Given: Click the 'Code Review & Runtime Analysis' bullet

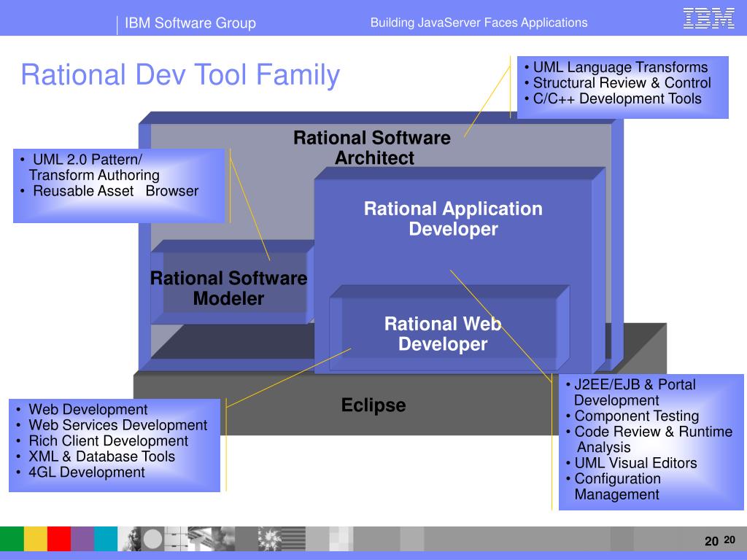Looking at the screenshot, I should tap(649, 440).
